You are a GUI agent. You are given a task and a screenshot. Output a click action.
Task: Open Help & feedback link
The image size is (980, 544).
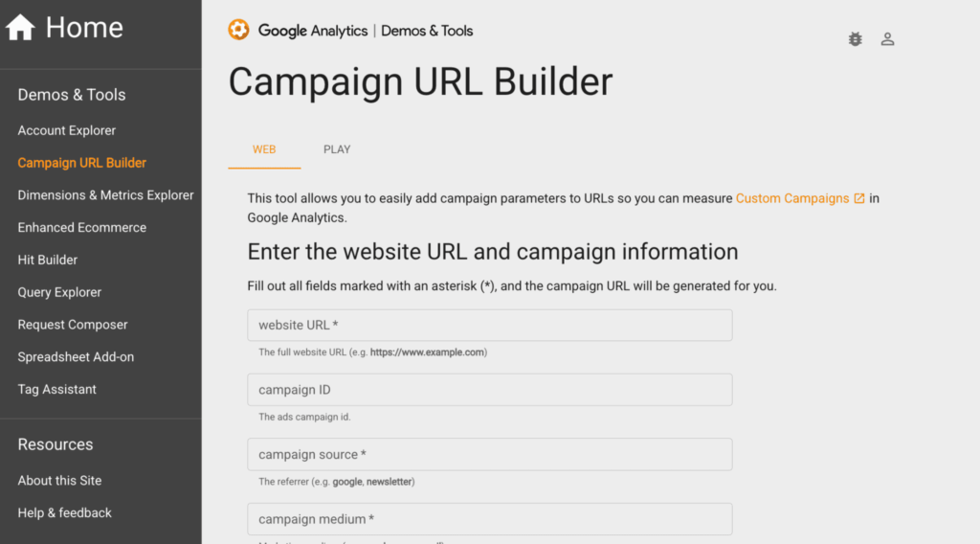(x=65, y=513)
